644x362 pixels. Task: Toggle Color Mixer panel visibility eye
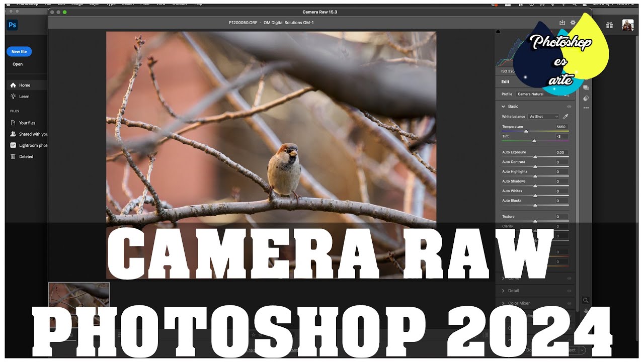[x=570, y=303]
